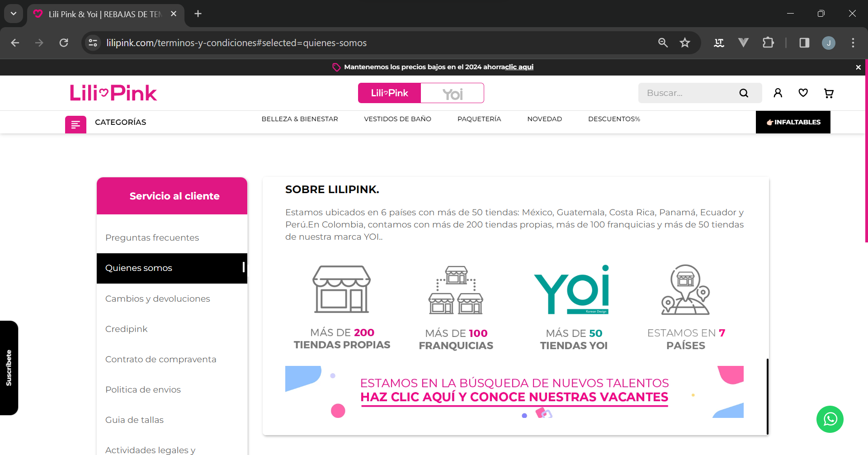Switch to the Yoi brand toggle
This screenshot has width=868, height=455.
[453, 93]
